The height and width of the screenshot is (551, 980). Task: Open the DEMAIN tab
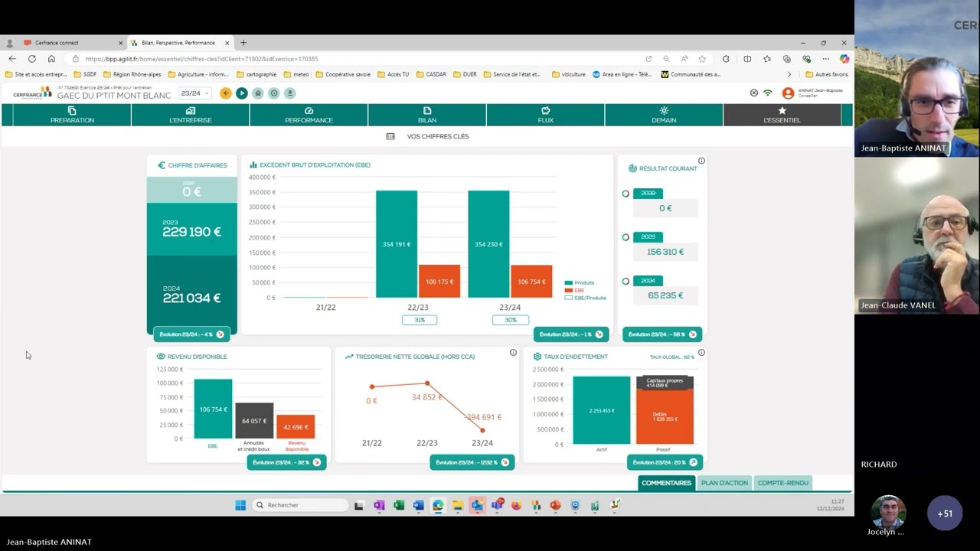(664, 115)
